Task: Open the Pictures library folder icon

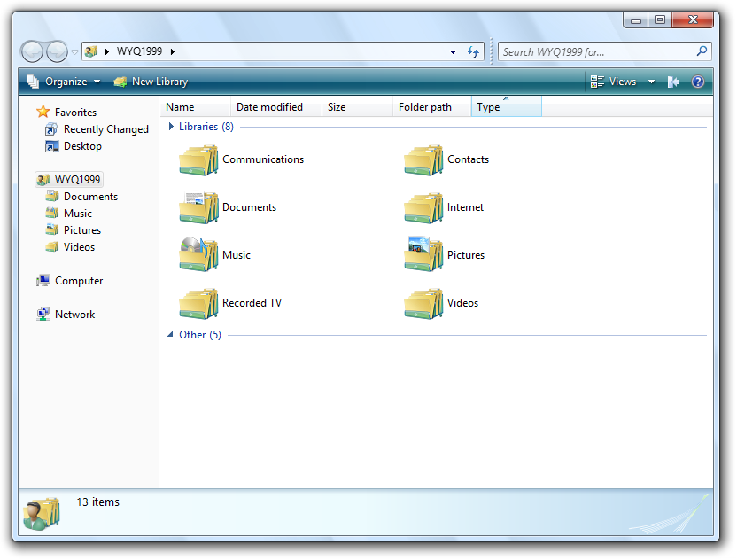Action: [x=423, y=255]
